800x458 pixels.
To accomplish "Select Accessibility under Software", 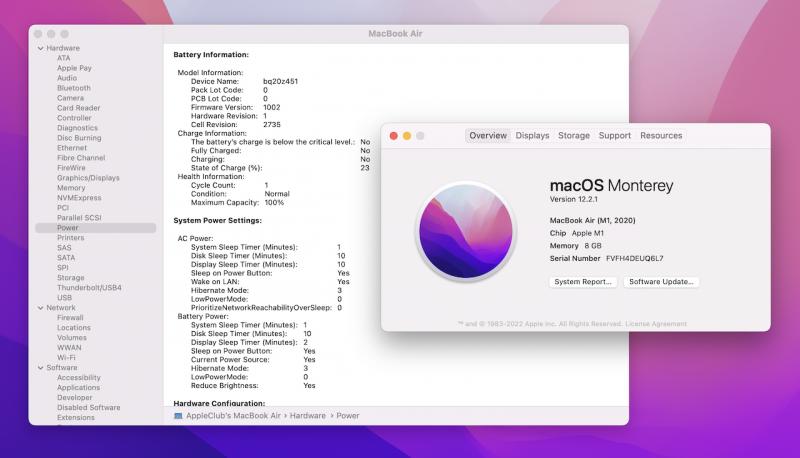I will (79, 378).
